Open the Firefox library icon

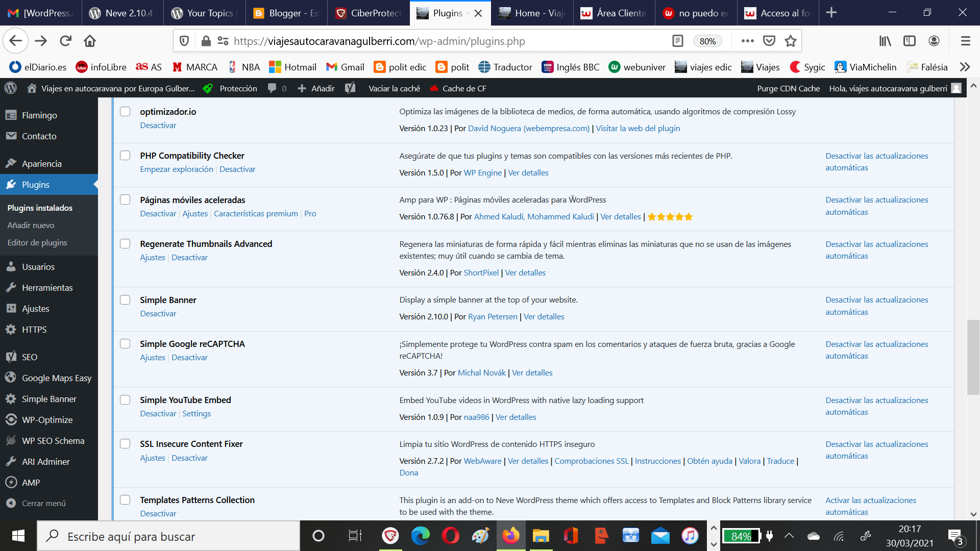click(x=885, y=41)
